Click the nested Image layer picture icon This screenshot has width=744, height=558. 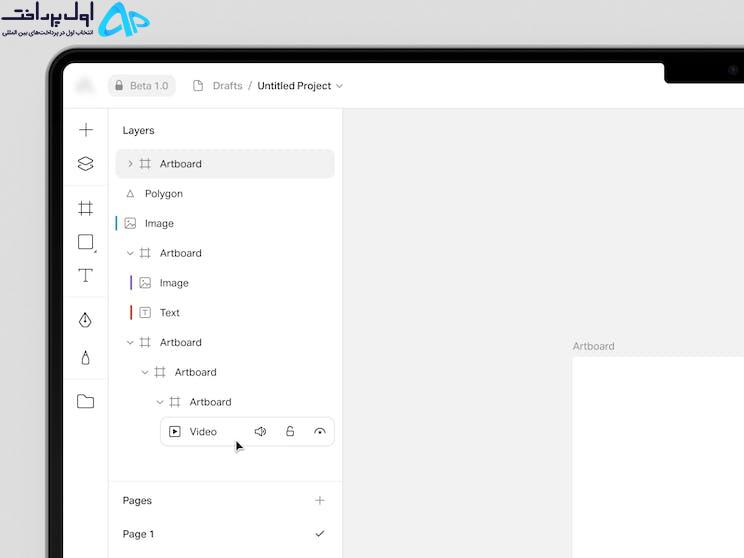[x=145, y=283]
